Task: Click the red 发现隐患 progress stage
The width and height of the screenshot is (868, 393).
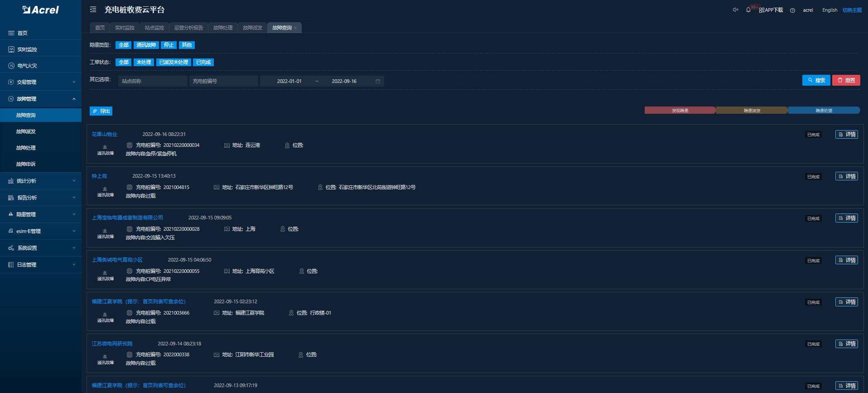Action: click(680, 110)
